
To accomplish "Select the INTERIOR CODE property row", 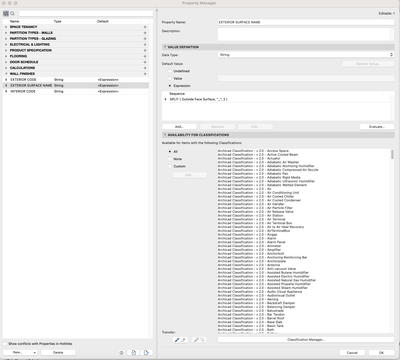I will click(x=76, y=91).
